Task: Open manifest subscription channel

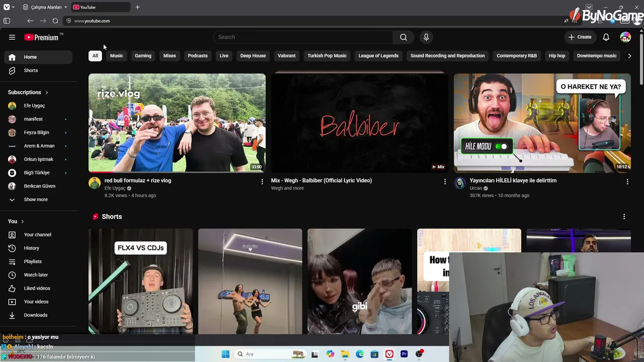Action: [x=38, y=119]
